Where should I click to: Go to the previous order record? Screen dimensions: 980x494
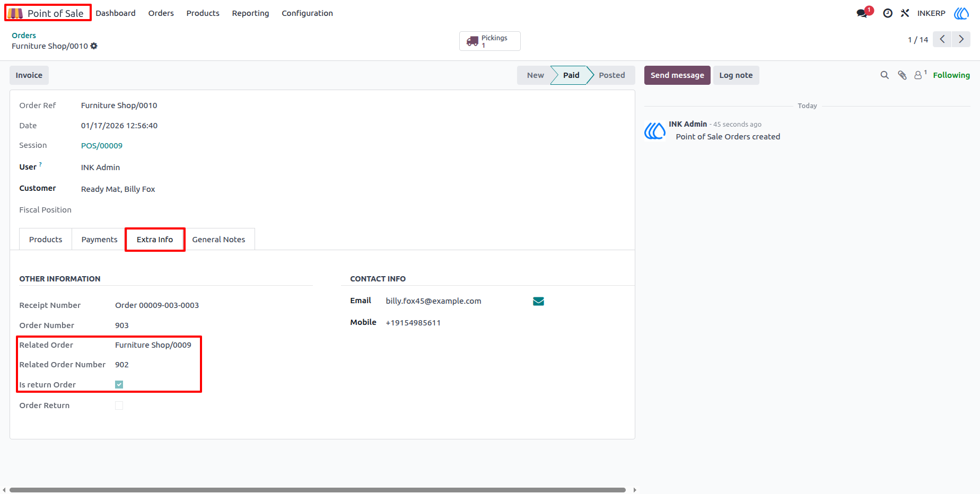click(x=942, y=39)
